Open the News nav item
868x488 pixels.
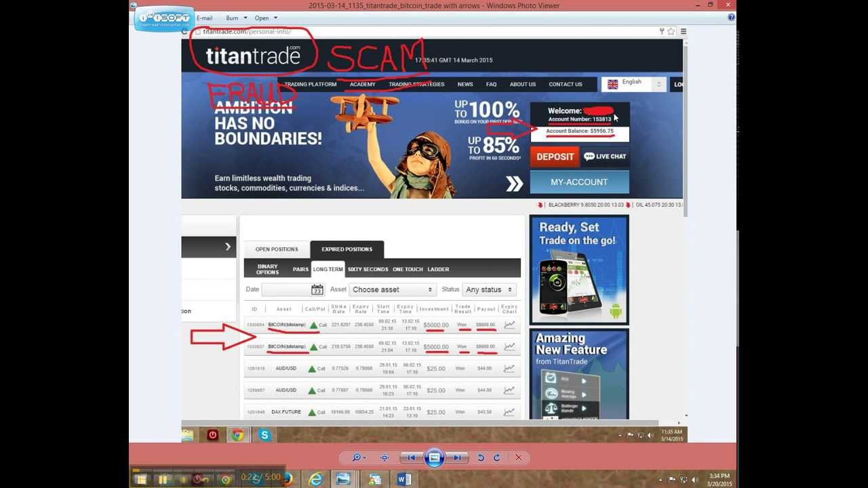[x=465, y=84]
